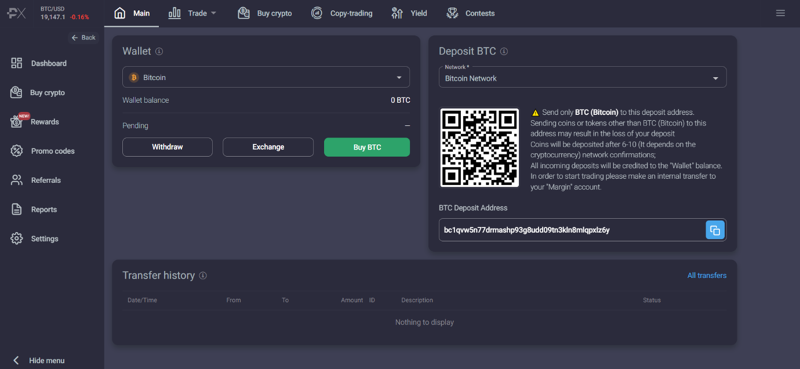The width and height of the screenshot is (800, 369).
Task: Expand the Bitcoin Network dropdown arrow
Action: click(715, 79)
